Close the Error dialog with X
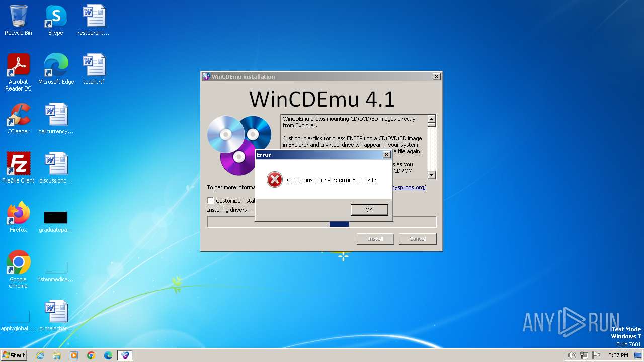Screen dimensions: 644x362 (x=386, y=155)
